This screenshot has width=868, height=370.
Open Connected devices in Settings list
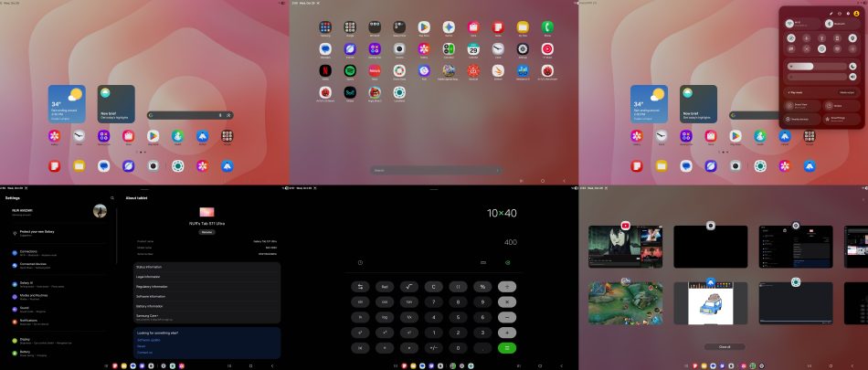[58, 265]
